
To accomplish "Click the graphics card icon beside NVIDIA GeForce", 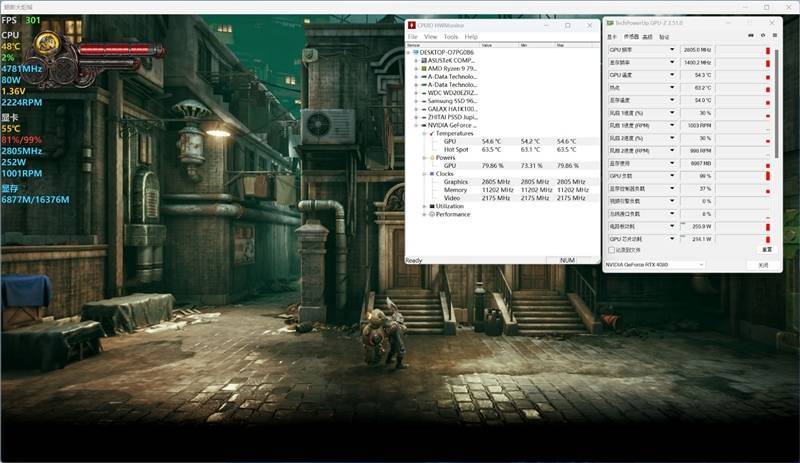I will 423,125.
